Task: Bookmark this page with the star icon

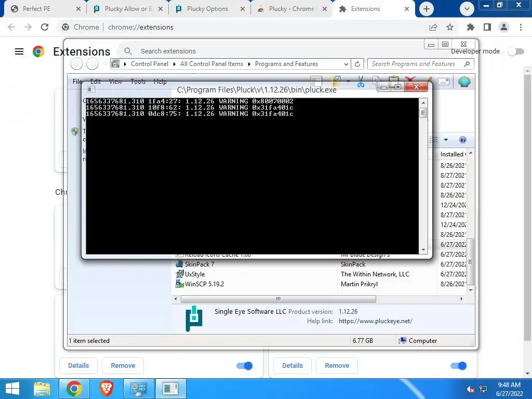Action: point(450,27)
